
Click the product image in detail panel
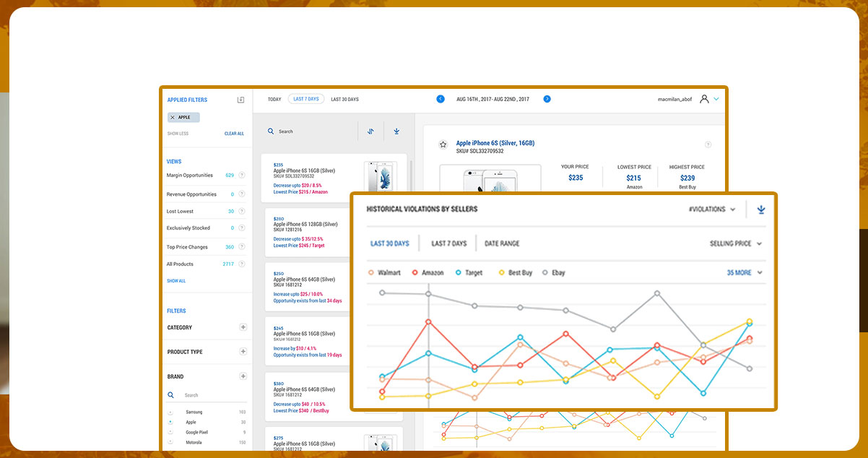click(491, 179)
